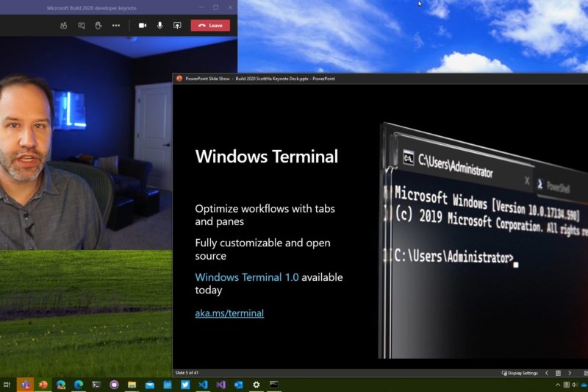This screenshot has width=588, height=392.
Task: Show hidden system tray icons
Action: tap(558, 385)
